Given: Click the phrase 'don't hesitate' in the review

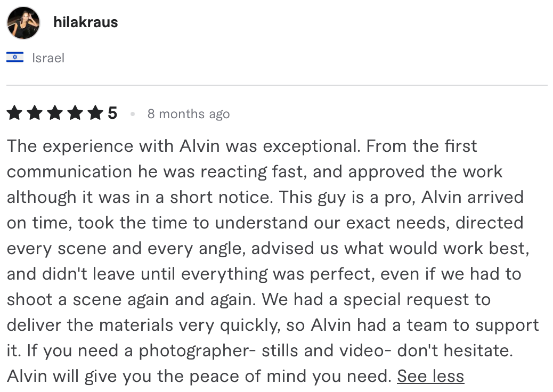Looking at the screenshot, I should 453,351.
